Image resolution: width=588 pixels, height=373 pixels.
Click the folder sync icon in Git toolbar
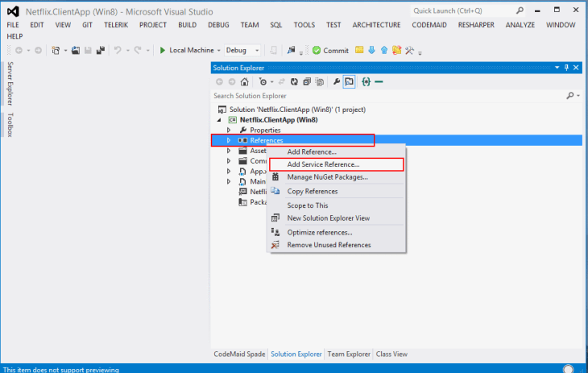pos(397,50)
